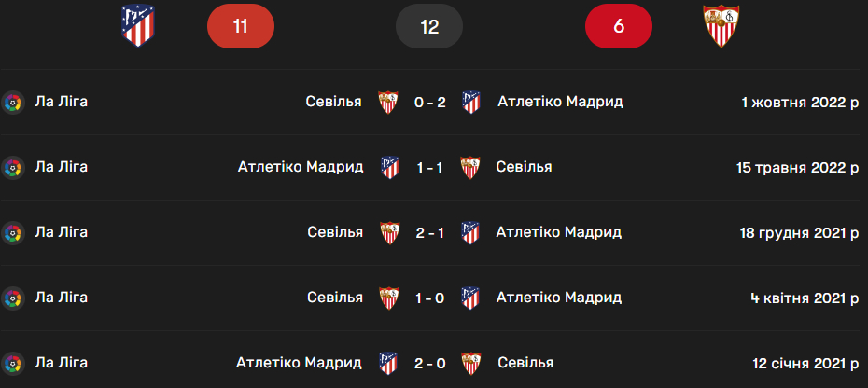Click La Liga logo in first row
Screen dimensions: 868x388
[12, 102]
